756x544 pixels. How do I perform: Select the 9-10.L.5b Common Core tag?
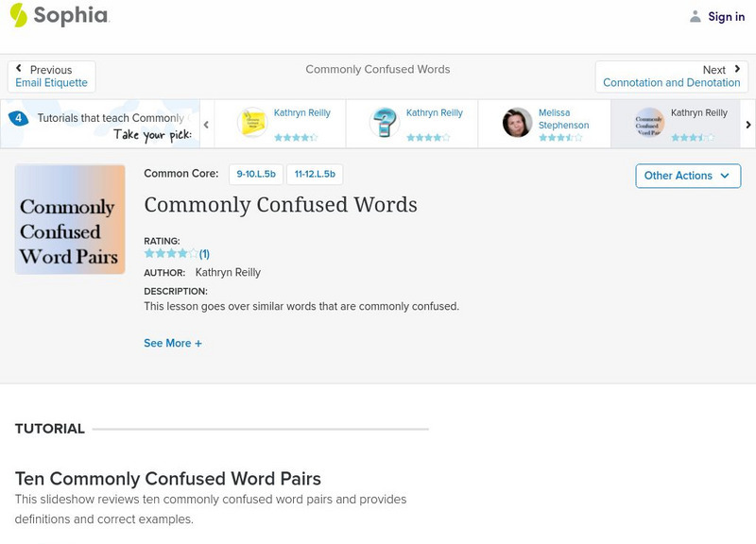(256, 174)
